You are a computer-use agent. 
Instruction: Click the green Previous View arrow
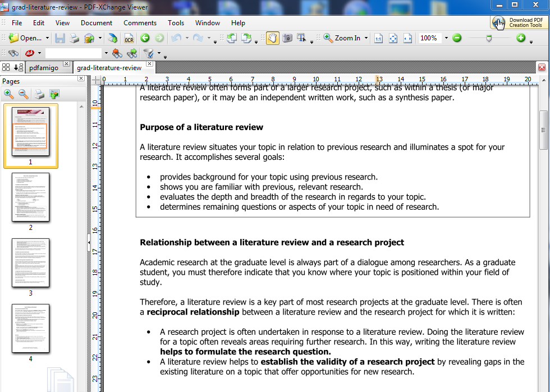pos(144,38)
